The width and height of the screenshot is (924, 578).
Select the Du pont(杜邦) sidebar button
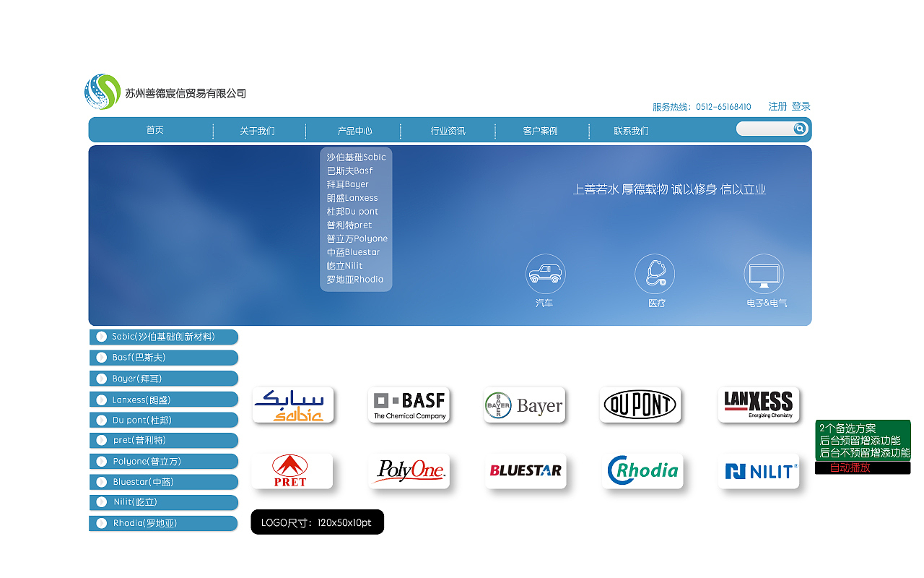click(163, 420)
